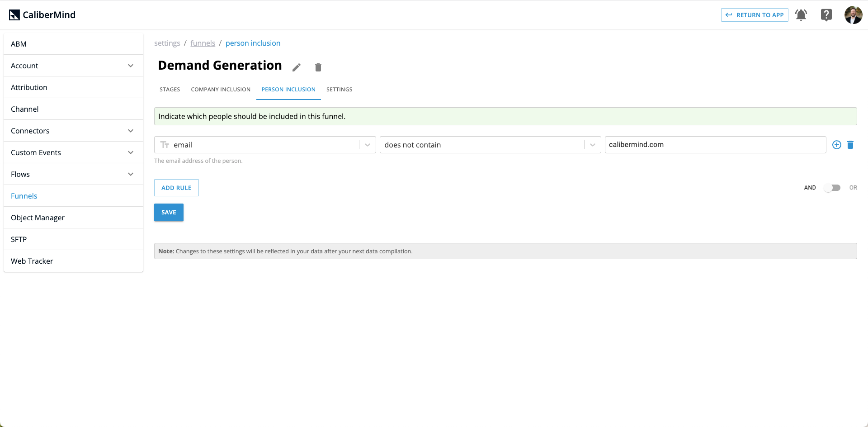The height and width of the screenshot is (427, 868).
Task: Click the data compilation note
Action: pyautogui.click(x=505, y=251)
